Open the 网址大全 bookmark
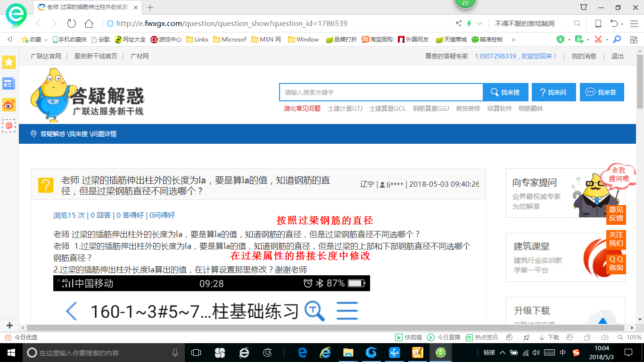 (x=130, y=40)
